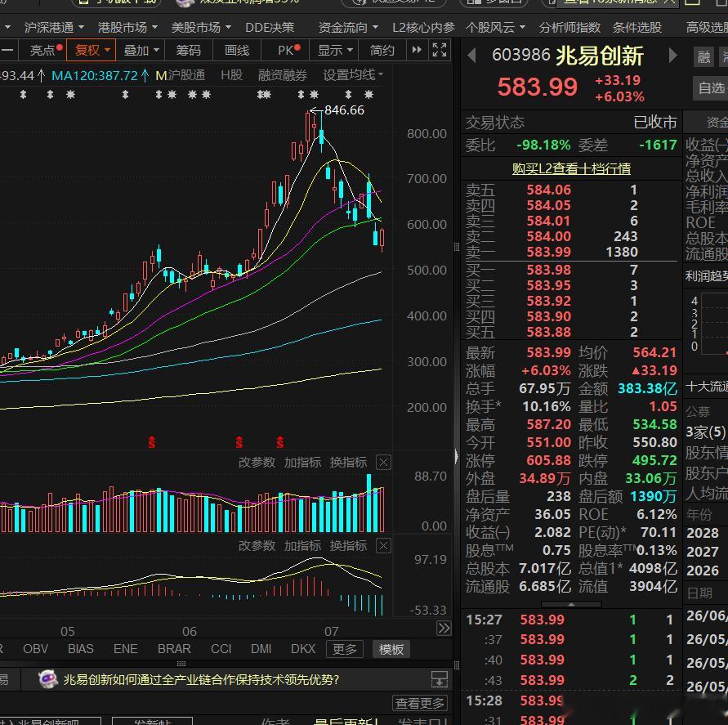Toggle the H股 marker
Viewport: 728px width, 725px height.
coord(232,74)
